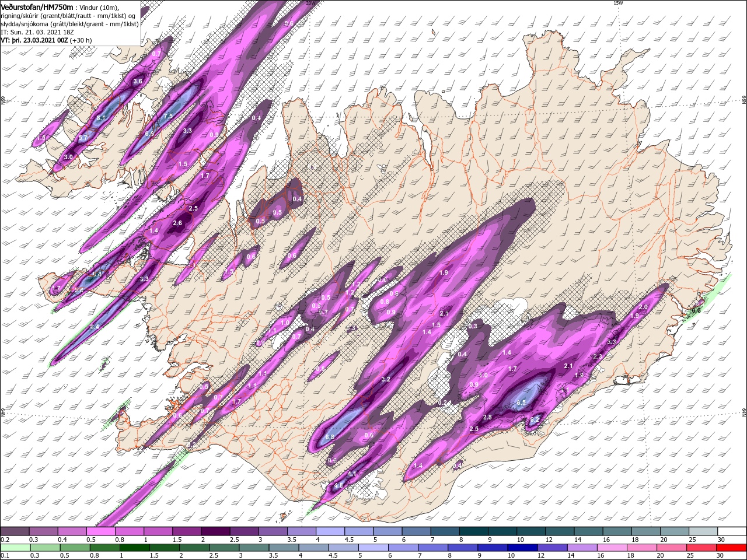The image size is (747, 560).
Task: Click the '(+30 h)' forecast offset text
Action: [x=81, y=40]
